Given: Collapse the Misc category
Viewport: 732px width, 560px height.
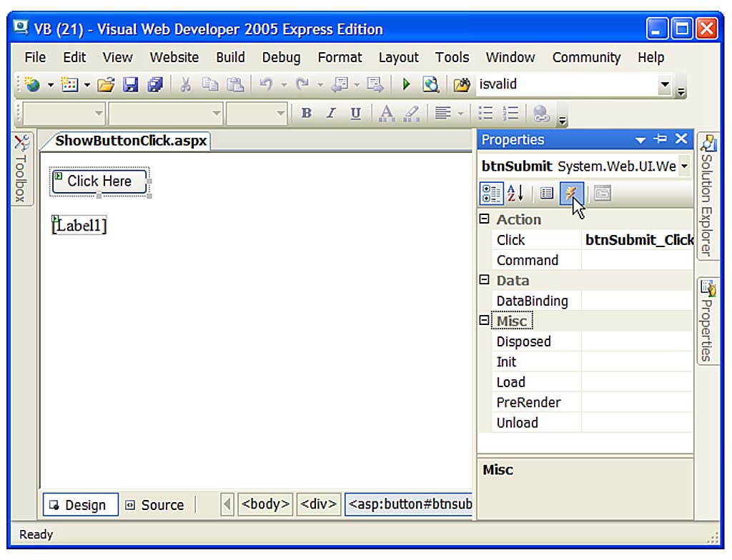Looking at the screenshot, I should 484,320.
